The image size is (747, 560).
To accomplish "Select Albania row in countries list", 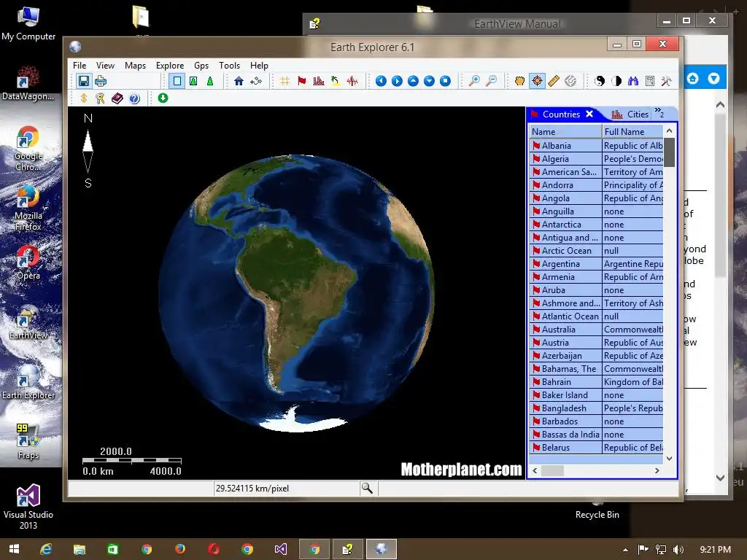I will [596, 146].
